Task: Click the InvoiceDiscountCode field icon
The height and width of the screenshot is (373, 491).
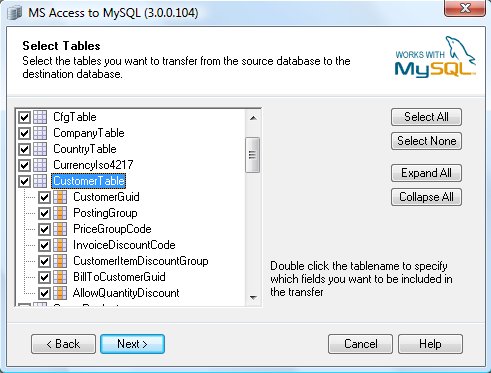Action: point(60,245)
